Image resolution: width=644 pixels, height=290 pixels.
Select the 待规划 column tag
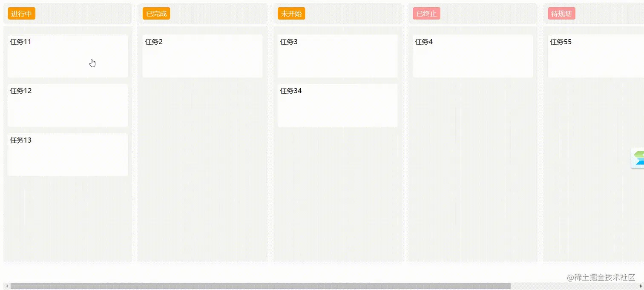(561, 14)
